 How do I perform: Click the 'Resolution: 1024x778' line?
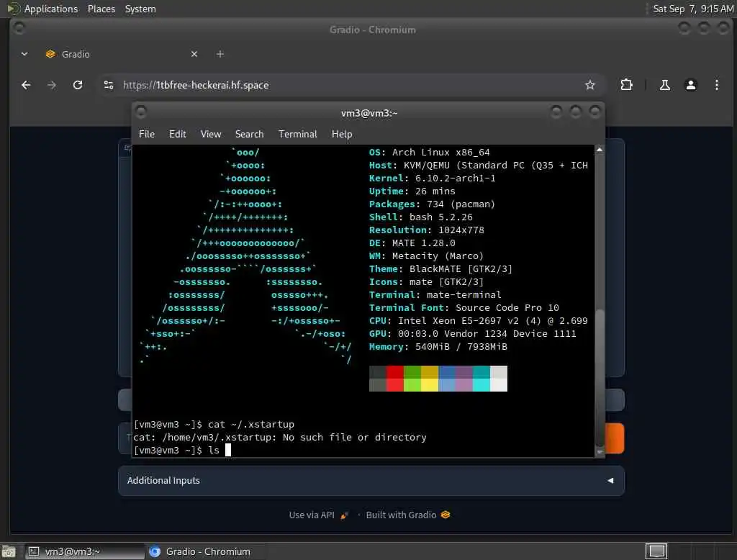(x=426, y=230)
